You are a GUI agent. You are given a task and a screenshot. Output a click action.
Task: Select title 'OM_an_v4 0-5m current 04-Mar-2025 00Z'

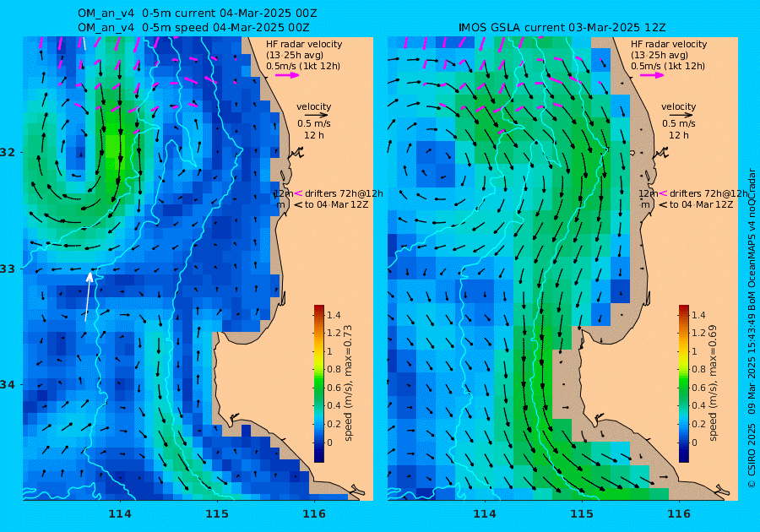click(198, 13)
